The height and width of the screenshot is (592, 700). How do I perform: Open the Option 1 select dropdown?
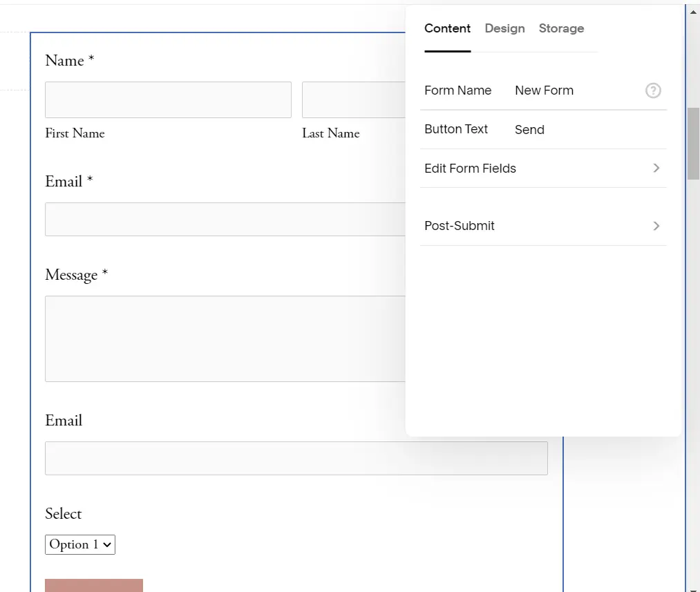point(80,544)
